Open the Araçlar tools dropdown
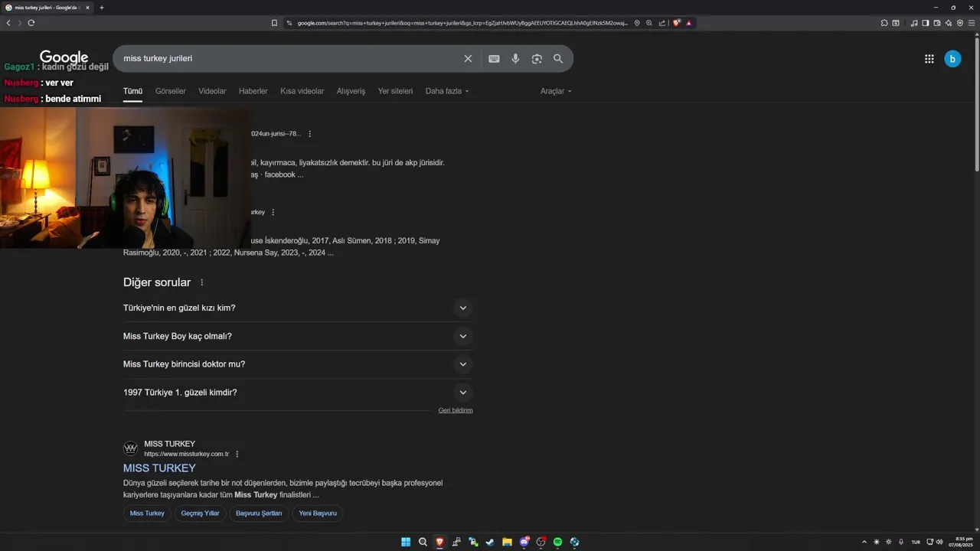This screenshot has height=551, width=980. pyautogui.click(x=556, y=91)
